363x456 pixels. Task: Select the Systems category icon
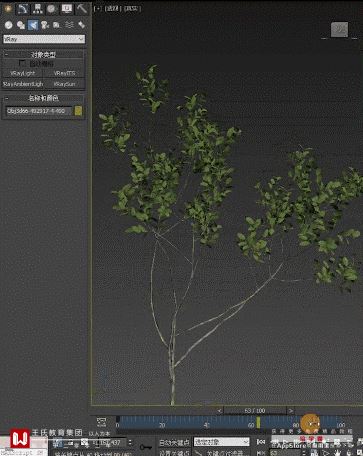pyautogui.click(x=81, y=25)
